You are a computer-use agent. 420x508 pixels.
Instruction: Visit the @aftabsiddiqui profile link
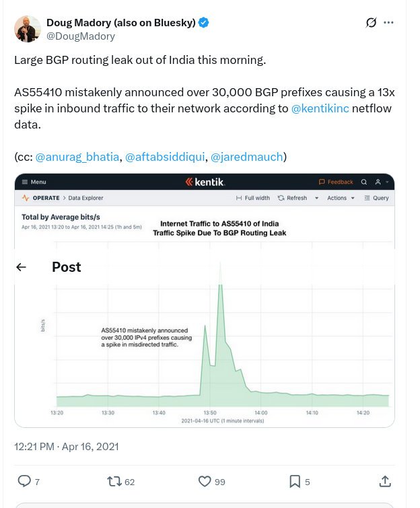(x=165, y=157)
